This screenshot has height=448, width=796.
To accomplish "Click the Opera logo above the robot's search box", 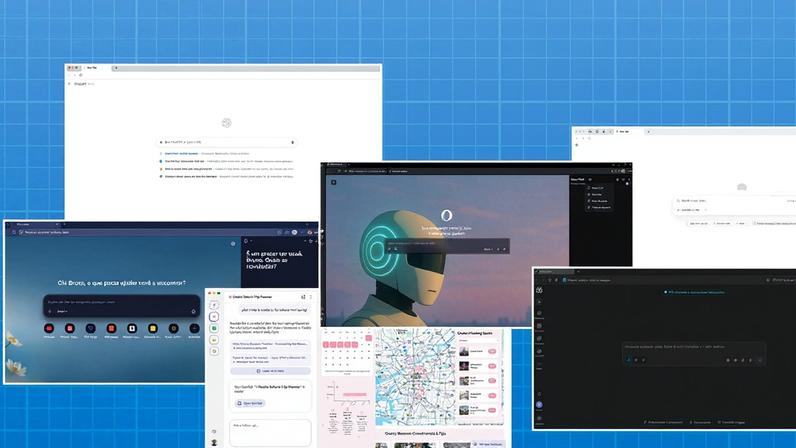I will pos(446,215).
